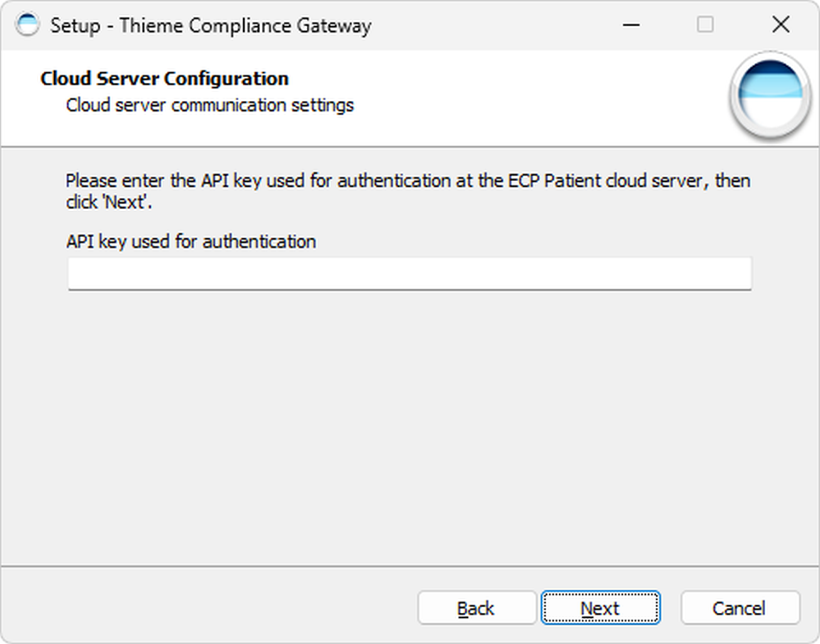The image size is (820, 644).
Task: Minimize the Setup window
Action: (x=631, y=25)
